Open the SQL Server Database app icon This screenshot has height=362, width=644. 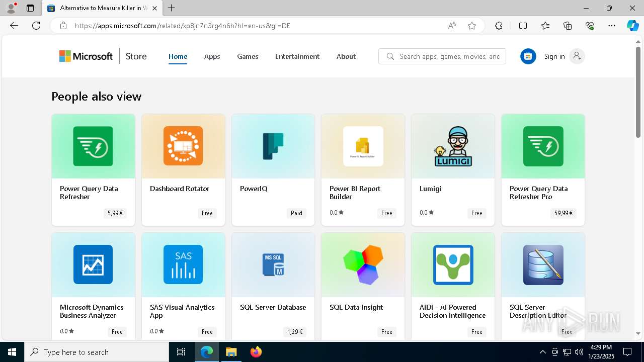point(273,264)
